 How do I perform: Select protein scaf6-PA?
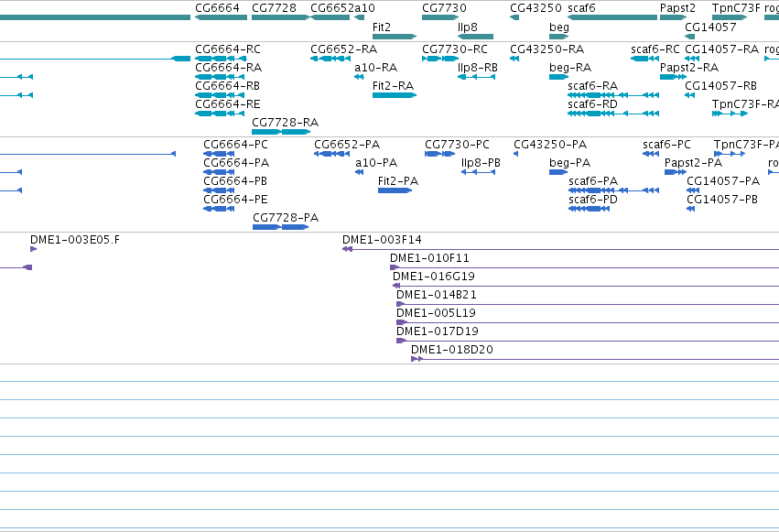point(593,180)
